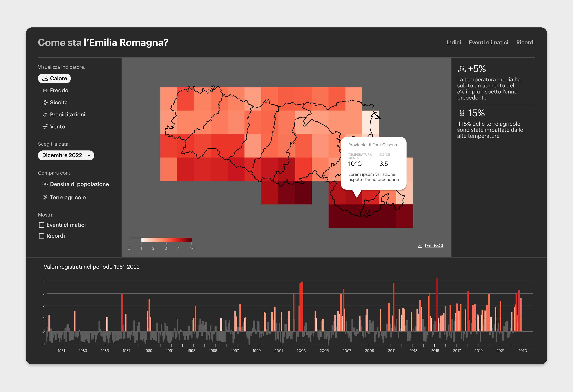Click the Siccità sun icon
This screenshot has width=573, height=392.
(45, 103)
